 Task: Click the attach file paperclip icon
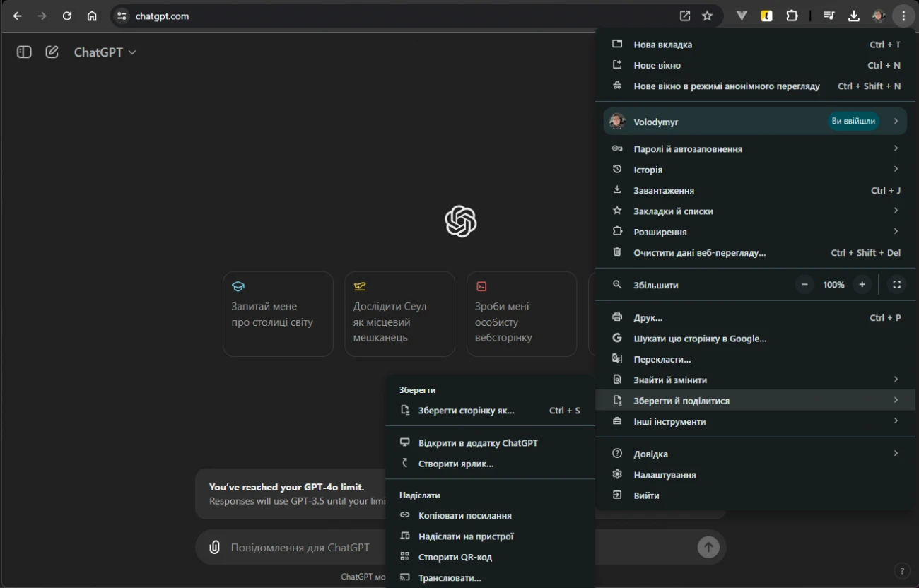[214, 547]
